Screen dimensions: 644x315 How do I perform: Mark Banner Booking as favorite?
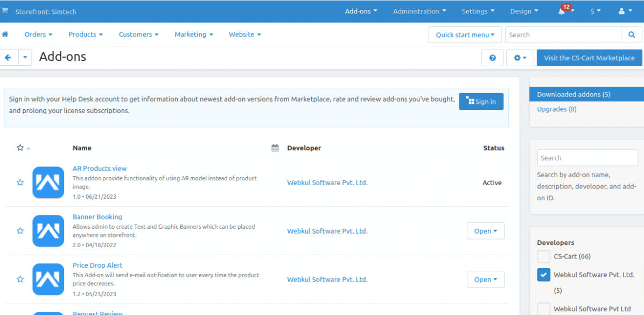point(20,231)
